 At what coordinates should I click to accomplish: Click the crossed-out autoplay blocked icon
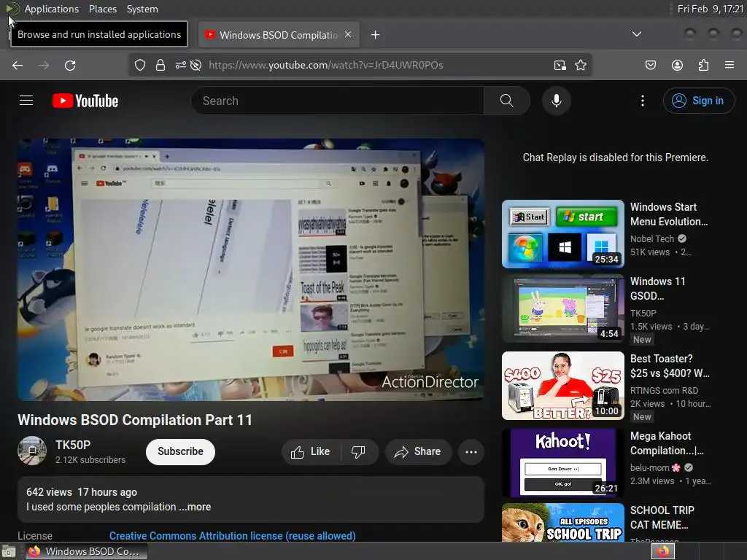(196, 65)
